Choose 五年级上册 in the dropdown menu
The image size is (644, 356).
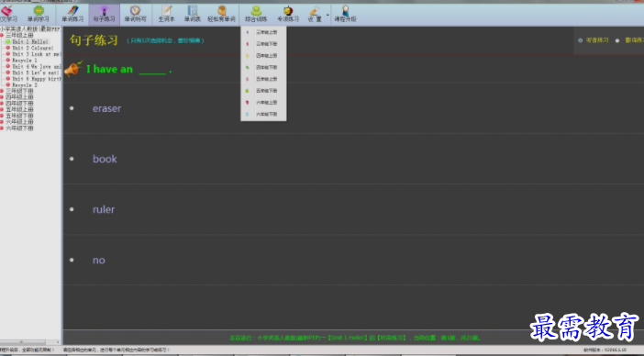tap(263, 79)
